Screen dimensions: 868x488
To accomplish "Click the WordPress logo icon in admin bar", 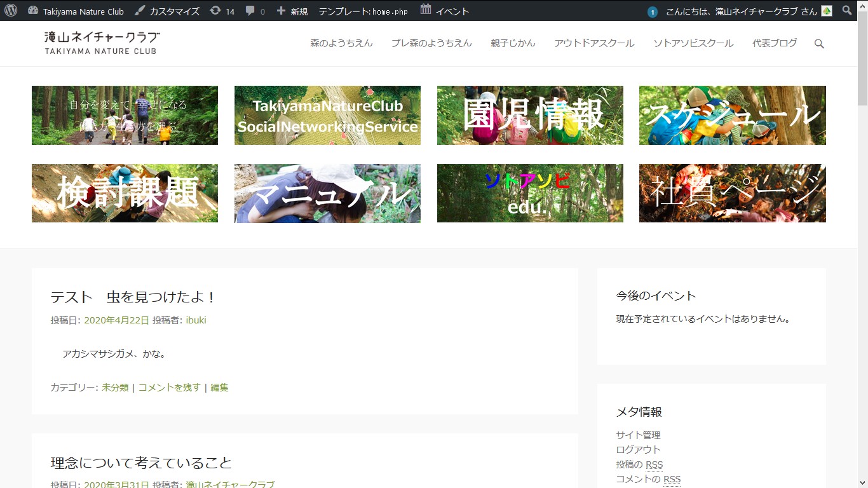I will (11, 11).
